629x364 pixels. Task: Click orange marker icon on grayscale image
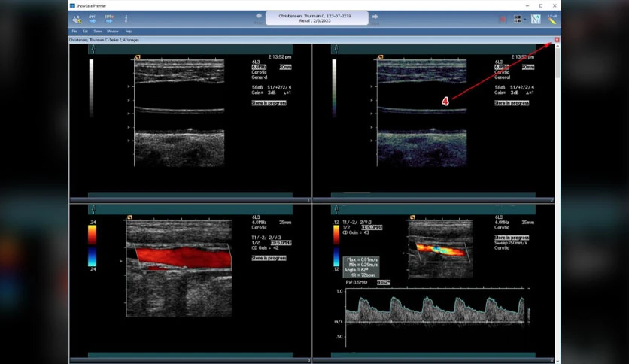(138, 57)
